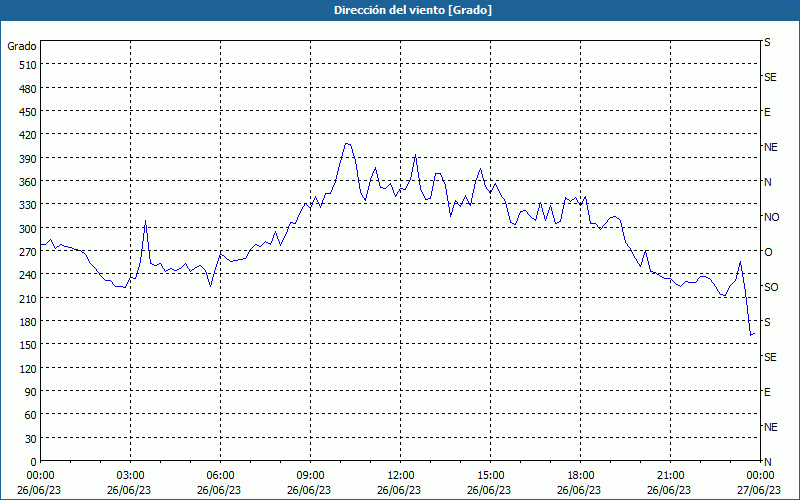This screenshot has height=500, width=800.
Task: Choose the 90 degree axis label
Action: point(31,392)
